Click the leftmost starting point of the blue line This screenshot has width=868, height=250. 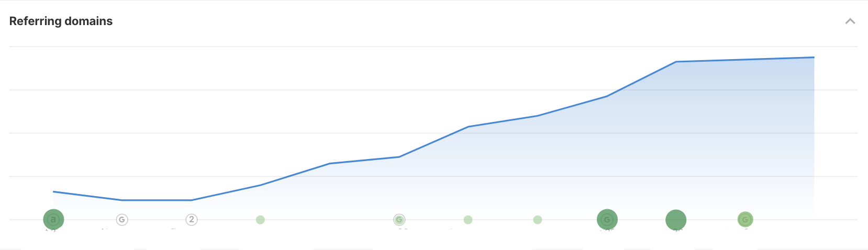[53, 192]
